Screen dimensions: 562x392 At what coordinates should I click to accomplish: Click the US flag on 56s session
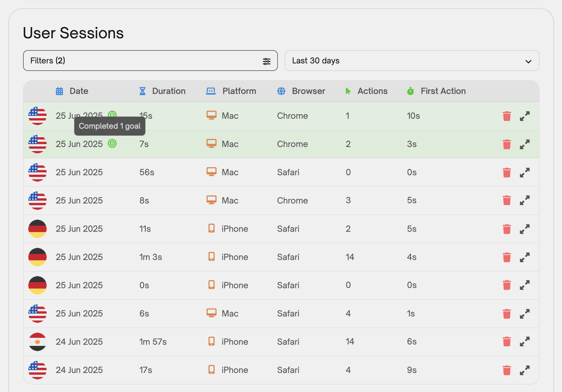[x=37, y=172]
